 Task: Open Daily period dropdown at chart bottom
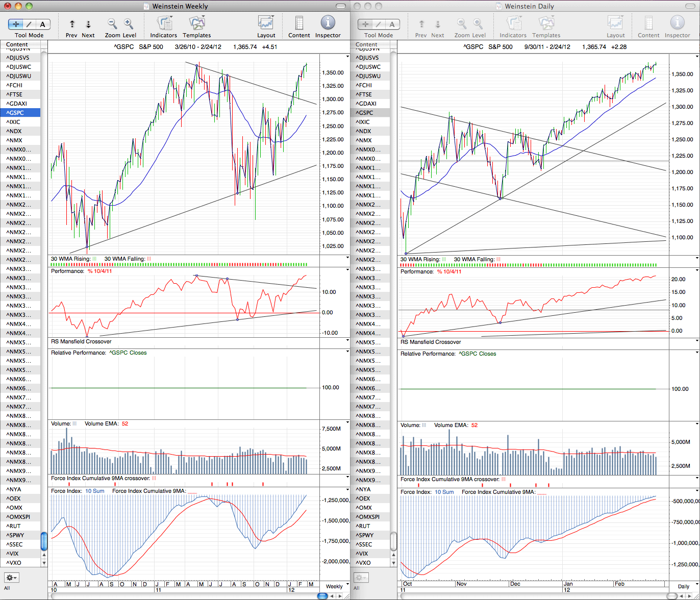[683, 587]
